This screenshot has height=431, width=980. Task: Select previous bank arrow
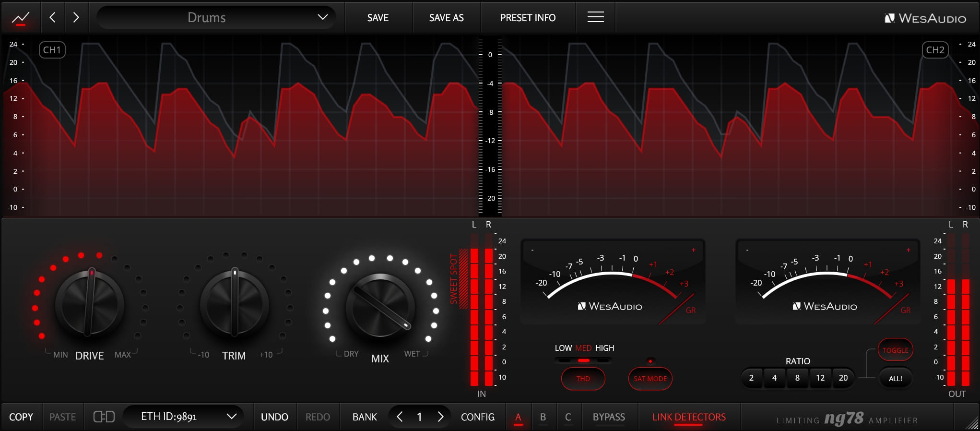click(400, 417)
